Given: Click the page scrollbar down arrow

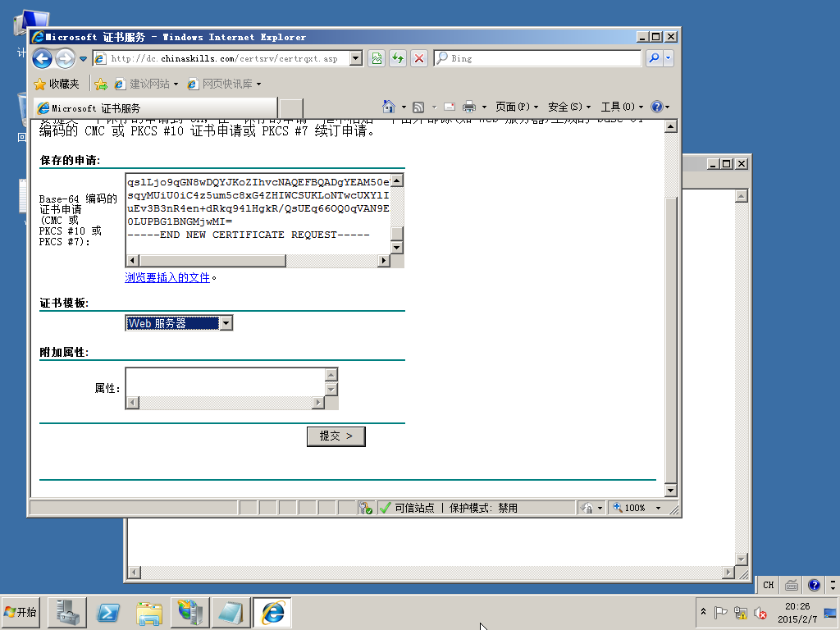Looking at the screenshot, I should click(x=670, y=490).
